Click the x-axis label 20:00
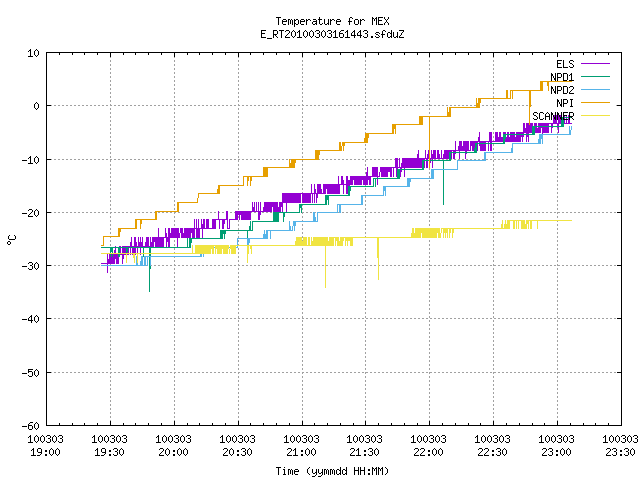Screen dimensions: 640x480 coord(173,452)
